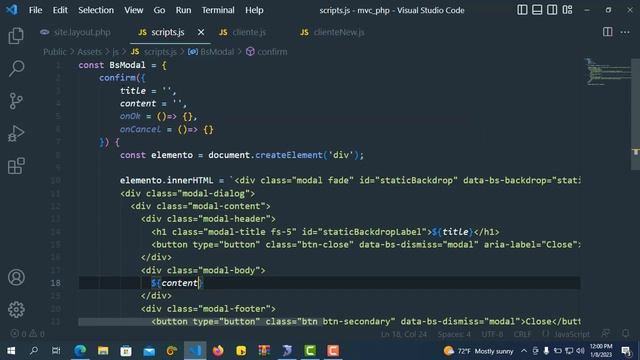Open the Windows Start menu
This screenshot has height=360, width=640.
coord(11,351)
